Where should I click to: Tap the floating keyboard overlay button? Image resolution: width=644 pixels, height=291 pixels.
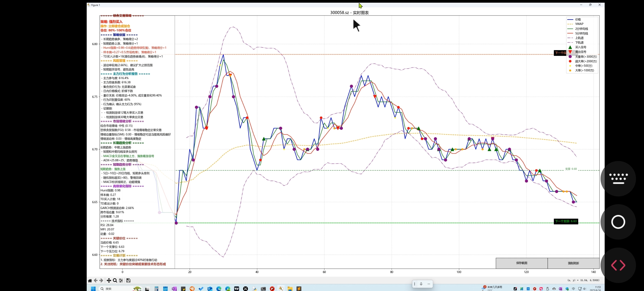pyautogui.click(x=618, y=179)
